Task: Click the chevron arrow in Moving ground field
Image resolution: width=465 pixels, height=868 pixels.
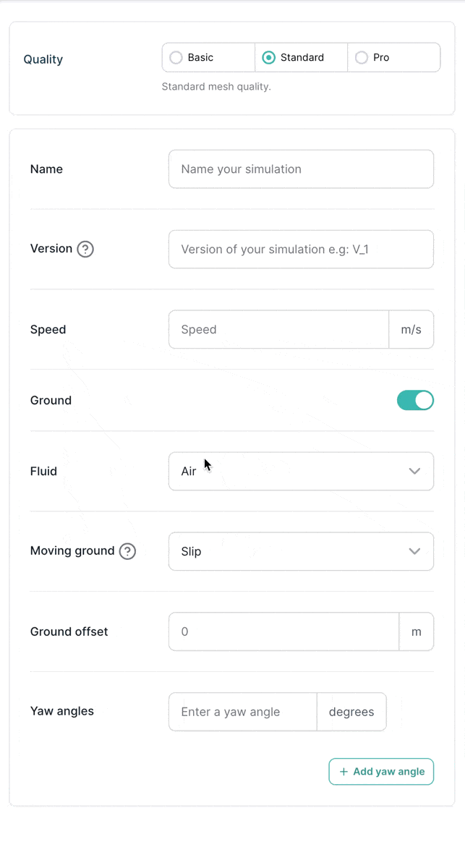Action: pos(414,551)
